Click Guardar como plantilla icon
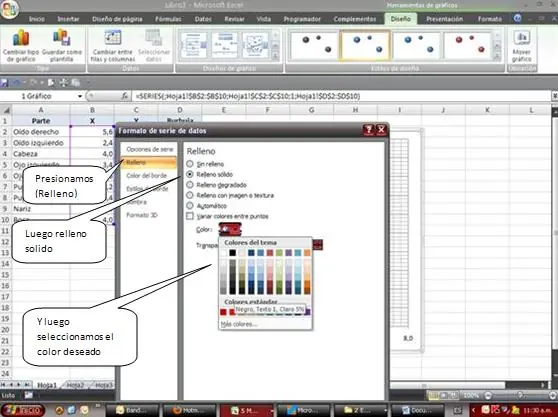558x417 pixels. [62, 38]
